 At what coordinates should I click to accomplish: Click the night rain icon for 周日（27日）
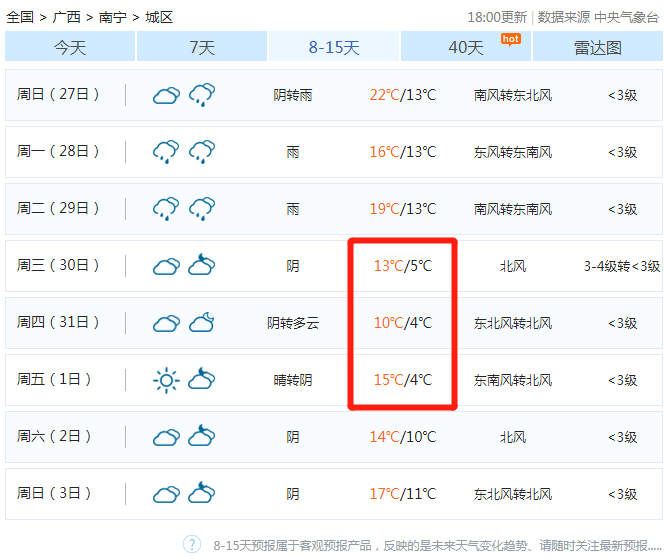202,95
